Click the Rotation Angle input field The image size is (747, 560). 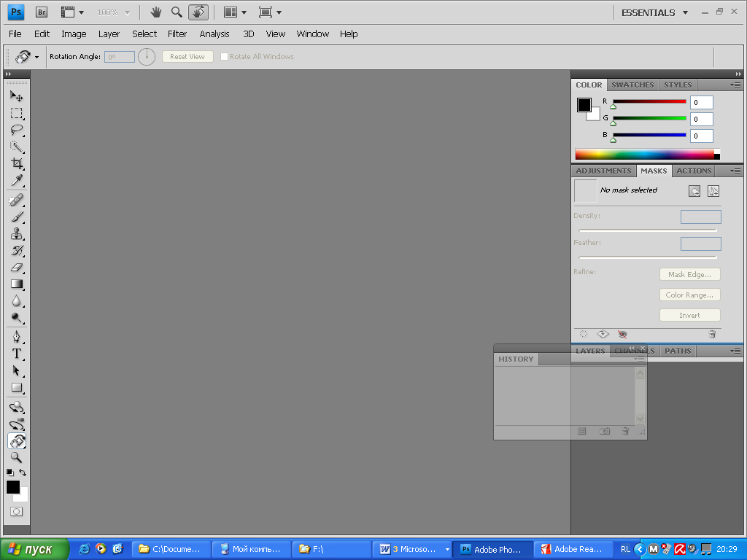point(119,57)
